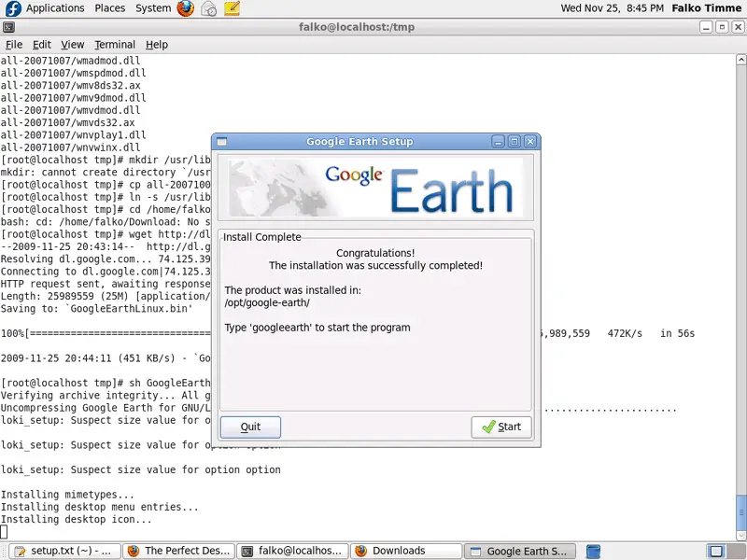Maximize the falko@localhost terminal window
The image size is (747, 560).
coord(722,27)
